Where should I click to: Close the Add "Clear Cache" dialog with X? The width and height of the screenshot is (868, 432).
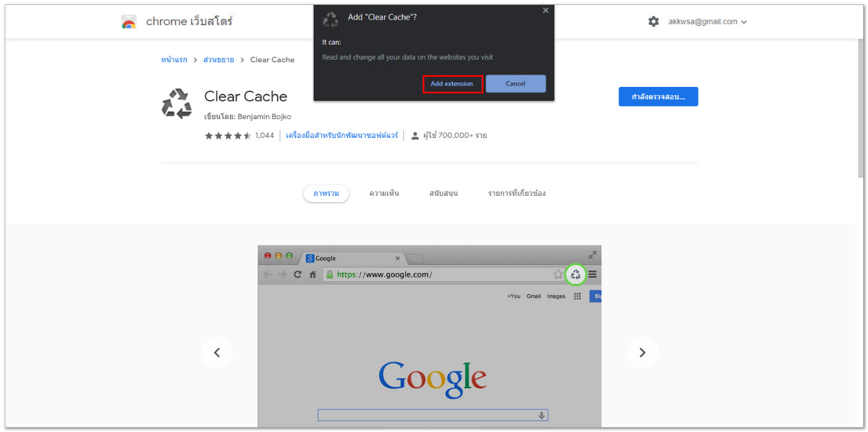coord(545,10)
